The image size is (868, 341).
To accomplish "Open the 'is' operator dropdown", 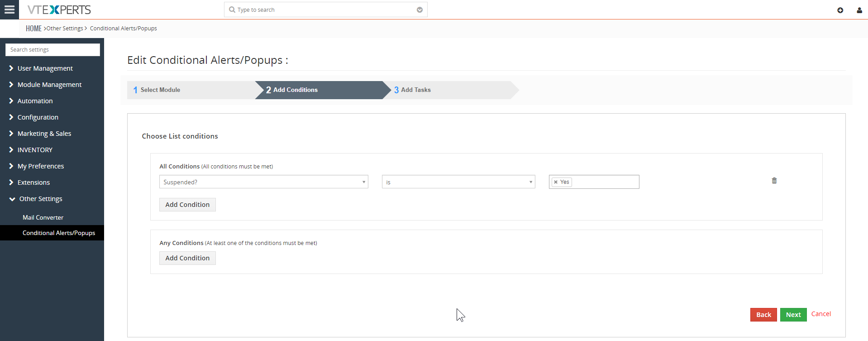I will (458, 182).
